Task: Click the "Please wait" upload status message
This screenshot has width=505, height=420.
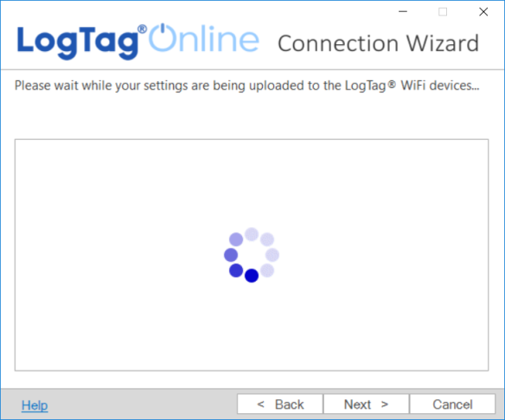Action: coord(246,86)
